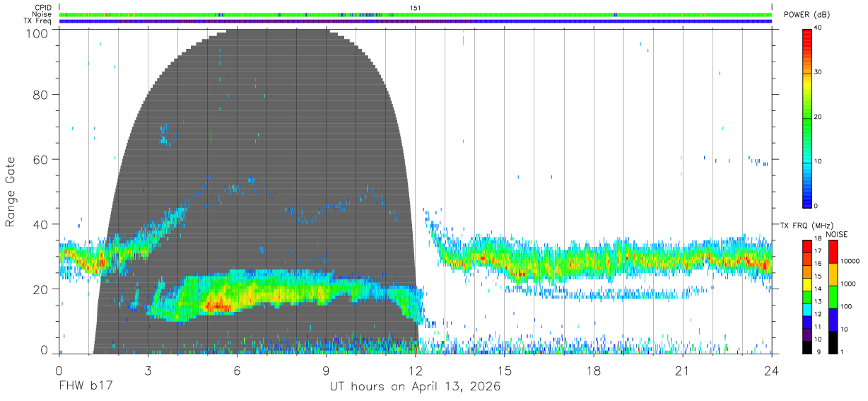Click the TX Freq row label

click(38, 21)
